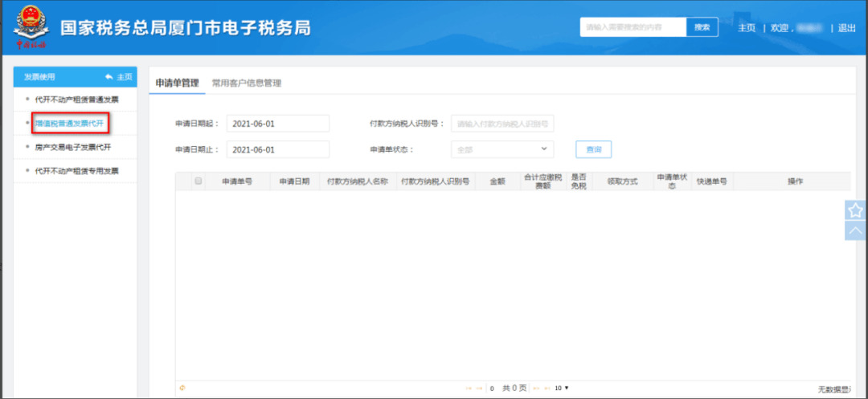Open the 申请日期起 date picker field
Image resolution: width=868 pixels, height=399 pixels.
coord(278,124)
